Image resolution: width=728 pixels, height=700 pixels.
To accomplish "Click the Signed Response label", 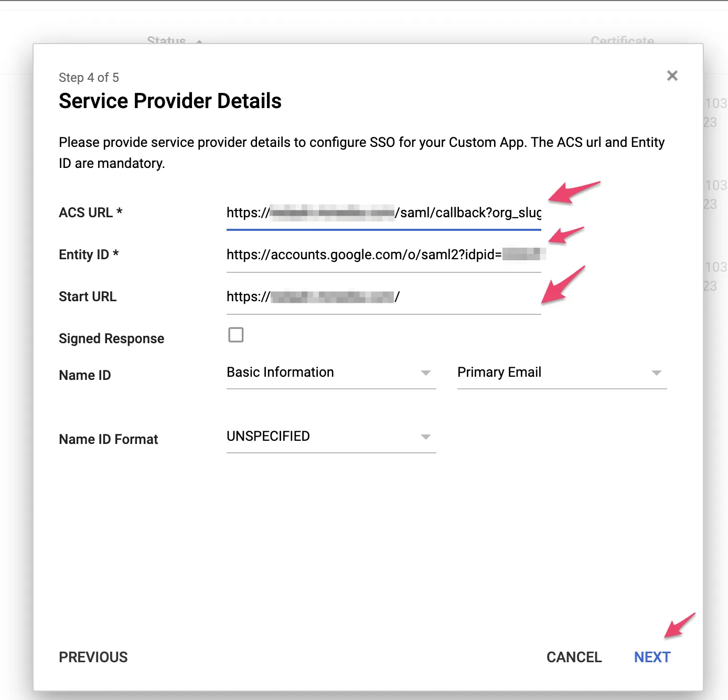I will pyautogui.click(x=111, y=339).
